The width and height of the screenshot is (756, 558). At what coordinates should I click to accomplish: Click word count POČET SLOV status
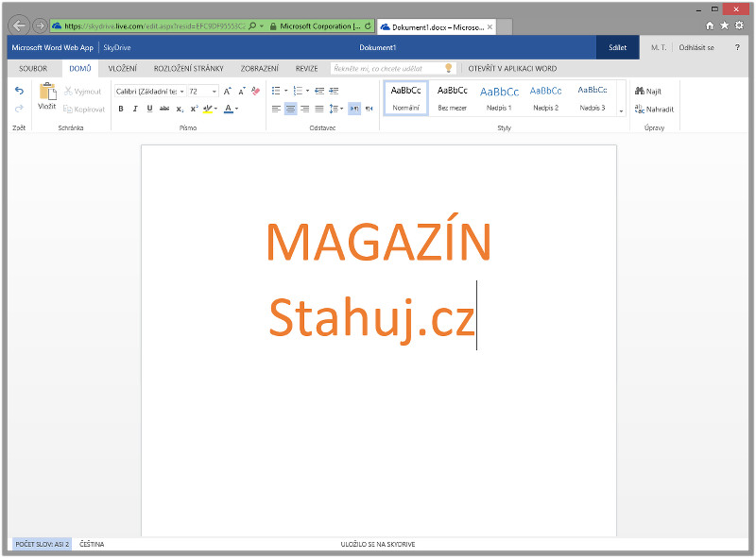coord(42,544)
